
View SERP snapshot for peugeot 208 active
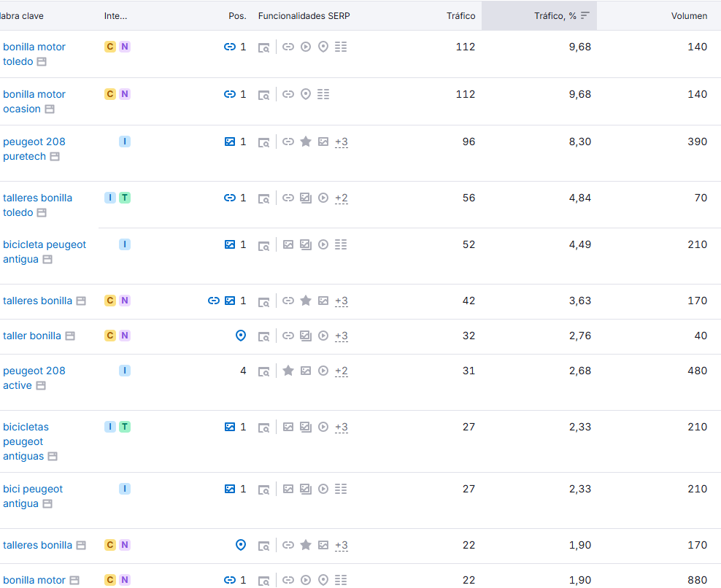[263, 371]
